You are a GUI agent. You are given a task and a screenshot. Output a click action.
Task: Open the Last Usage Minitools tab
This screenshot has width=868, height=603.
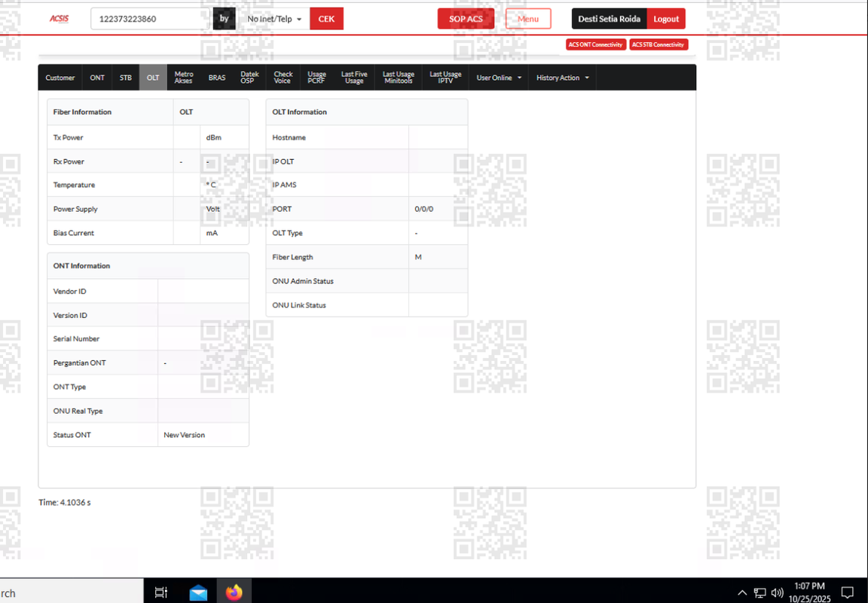point(399,78)
